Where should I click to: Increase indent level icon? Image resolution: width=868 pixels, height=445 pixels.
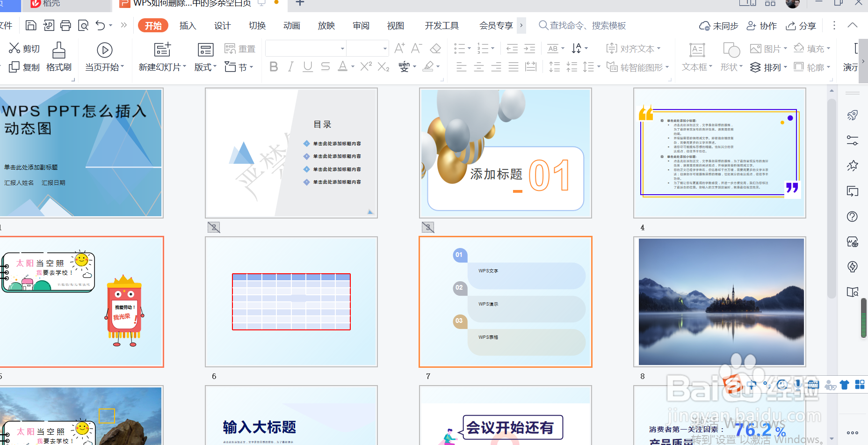click(x=529, y=48)
